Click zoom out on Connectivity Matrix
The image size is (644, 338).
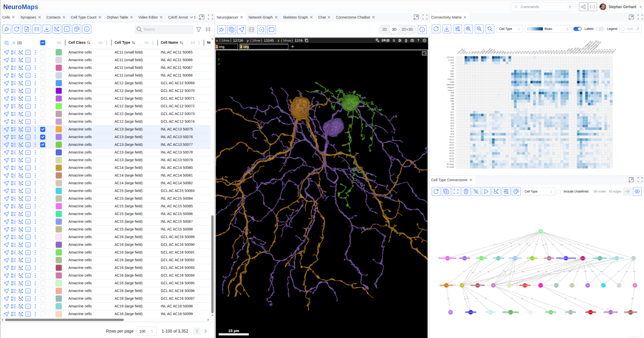pyautogui.click(x=479, y=29)
